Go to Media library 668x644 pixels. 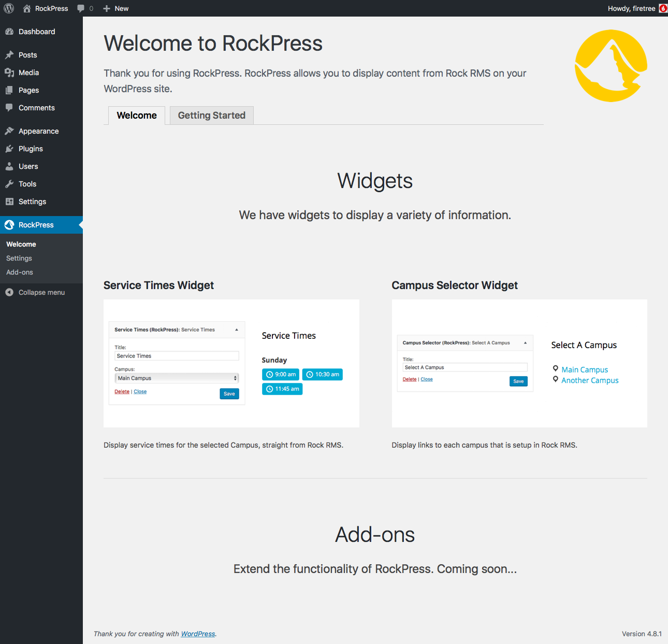coord(28,73)
